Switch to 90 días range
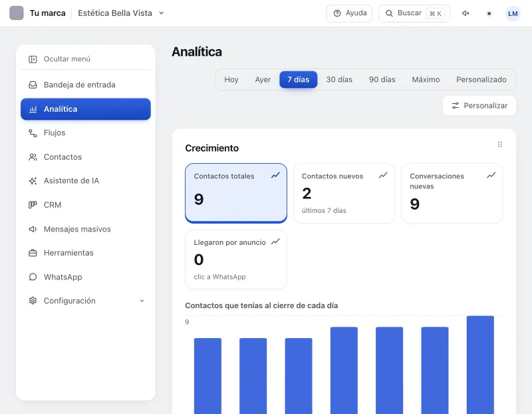 pyautogui.click(x=382, y=79)
